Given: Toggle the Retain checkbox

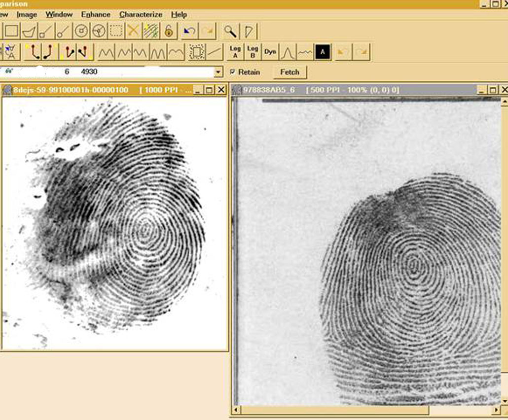Looking at the screenshot, I should tap(232, 72).
